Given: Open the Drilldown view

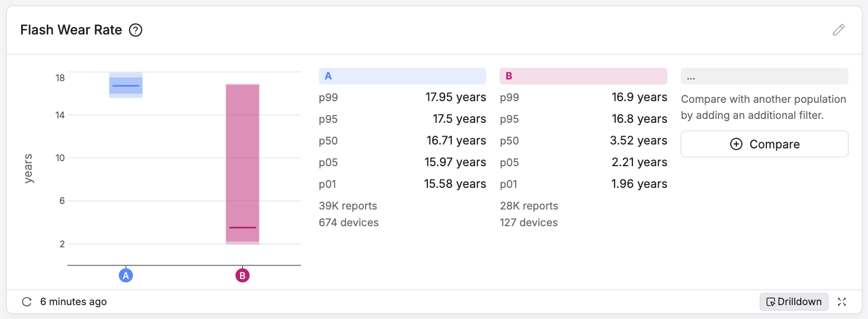Looking at the screenshot, I should click(x=794, y=302).
